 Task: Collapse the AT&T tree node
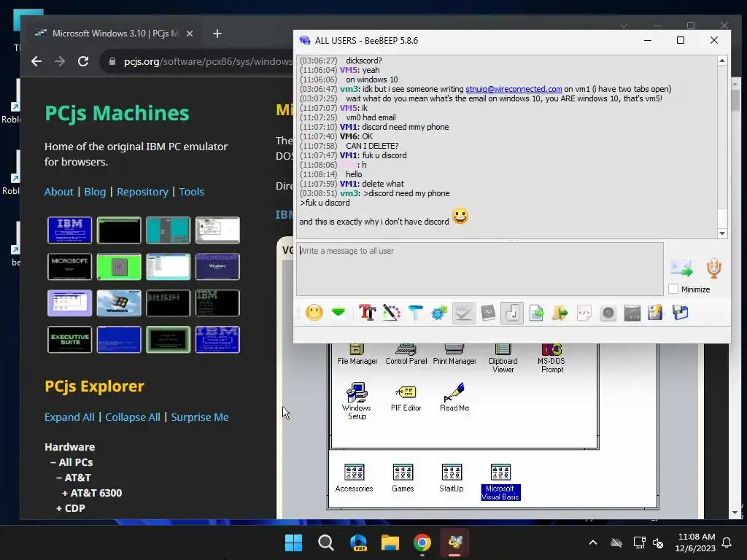coord(74,478)
